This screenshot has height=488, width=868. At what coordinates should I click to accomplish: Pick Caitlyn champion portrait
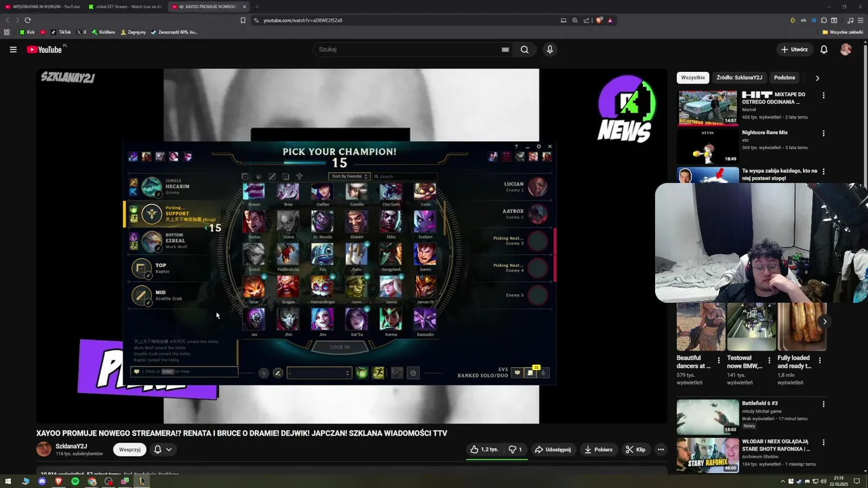(x=322, y=192)
